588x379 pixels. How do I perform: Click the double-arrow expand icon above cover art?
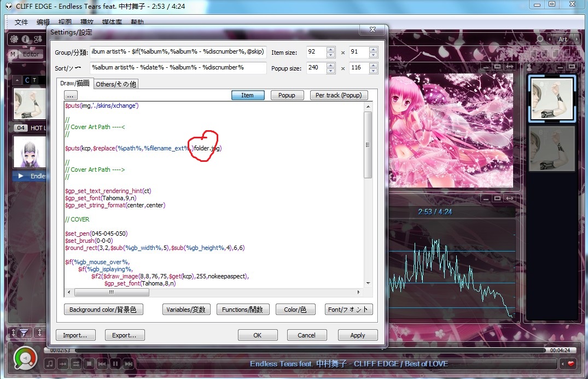pos(510,67)
